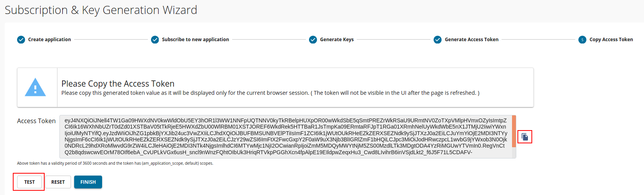This screenshot has height=195, width=644.
Task: Select the Generate Keys step label
Action: 337,40
